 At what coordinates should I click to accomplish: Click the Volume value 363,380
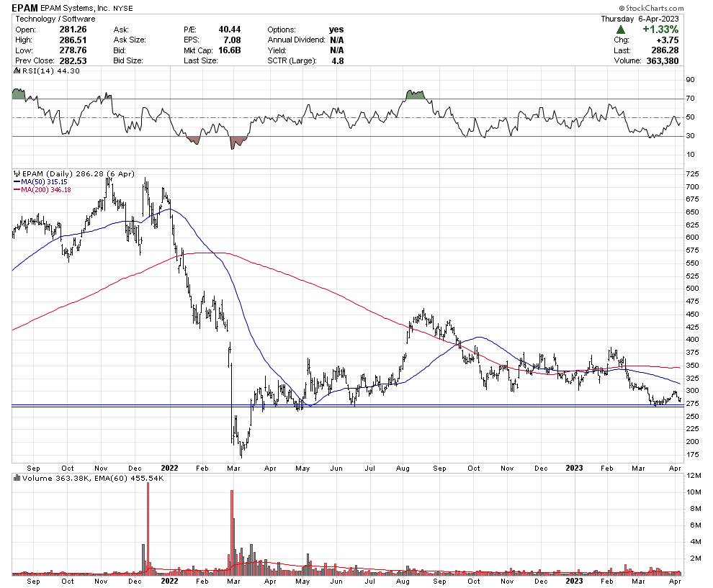pos(662,60)
